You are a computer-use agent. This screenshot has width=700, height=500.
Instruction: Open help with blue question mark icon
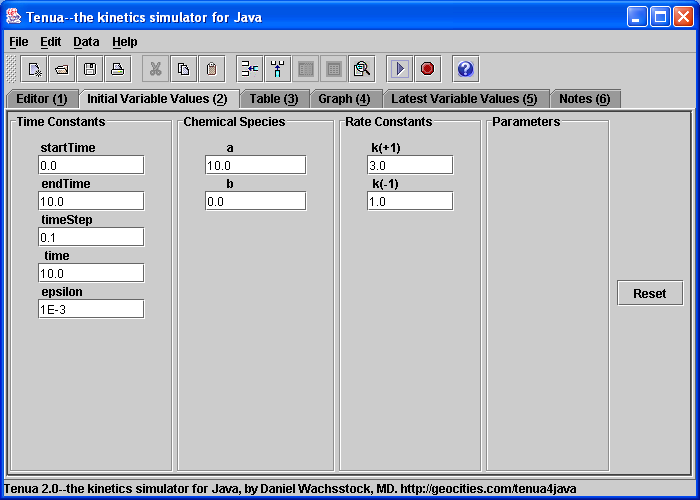pyautogui.click(x=466, y=69)
